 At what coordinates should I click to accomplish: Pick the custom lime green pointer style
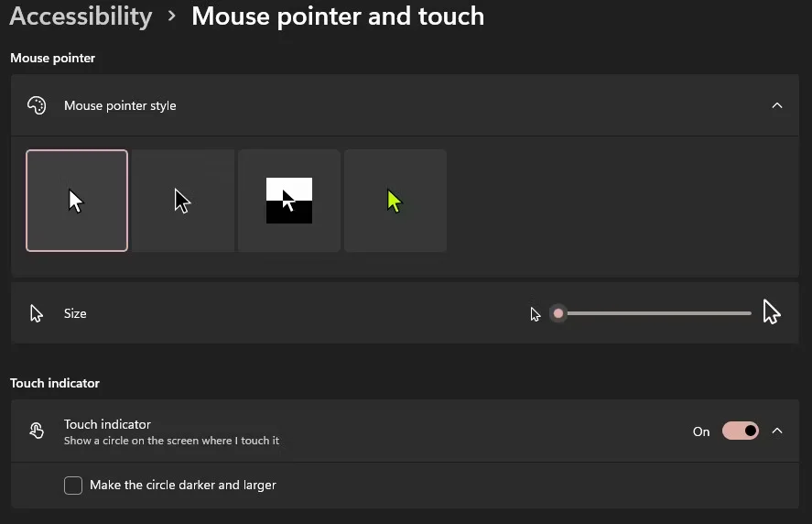[395, 201]
